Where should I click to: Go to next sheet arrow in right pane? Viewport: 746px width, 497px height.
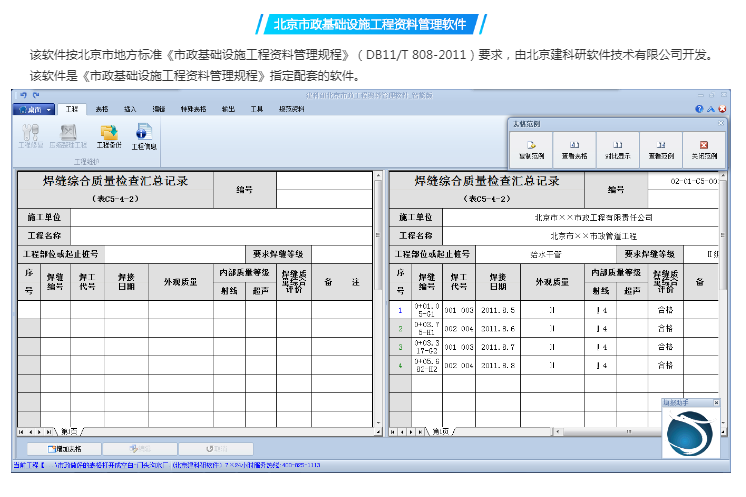(411, 432)
